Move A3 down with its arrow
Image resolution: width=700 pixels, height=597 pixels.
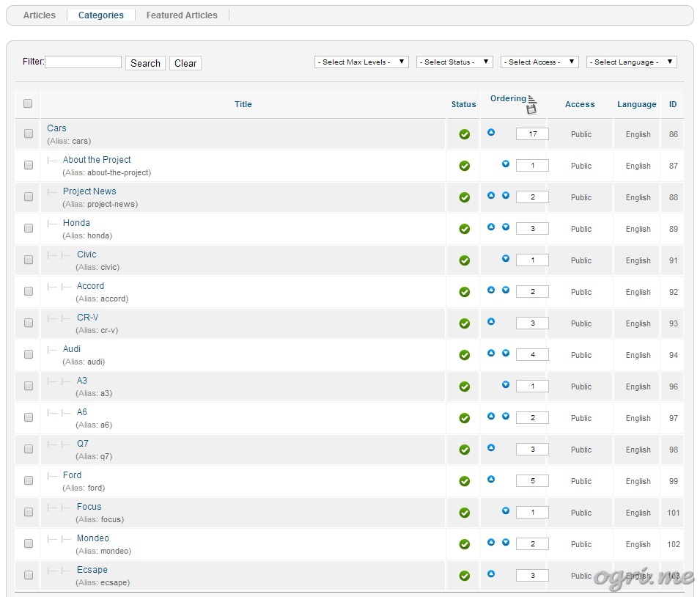(x=505, y=384)
